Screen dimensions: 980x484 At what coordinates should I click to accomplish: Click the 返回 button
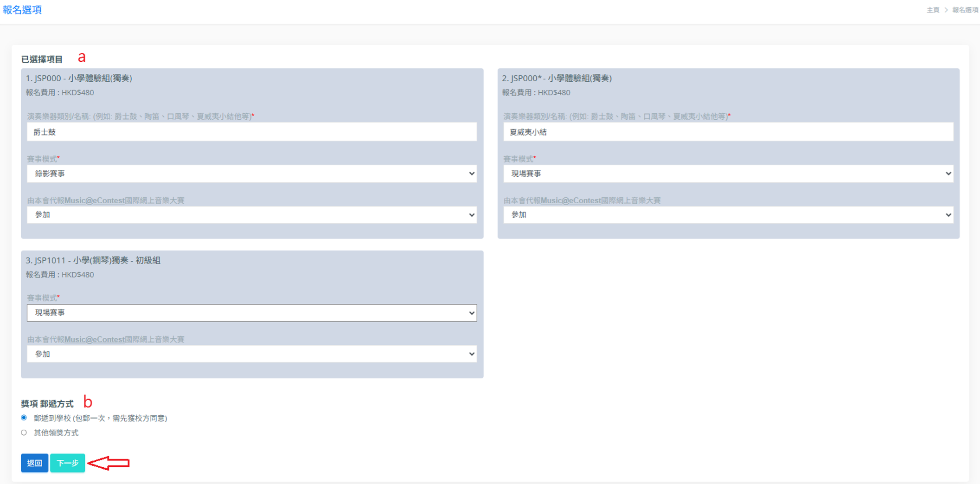click(34, 463)
